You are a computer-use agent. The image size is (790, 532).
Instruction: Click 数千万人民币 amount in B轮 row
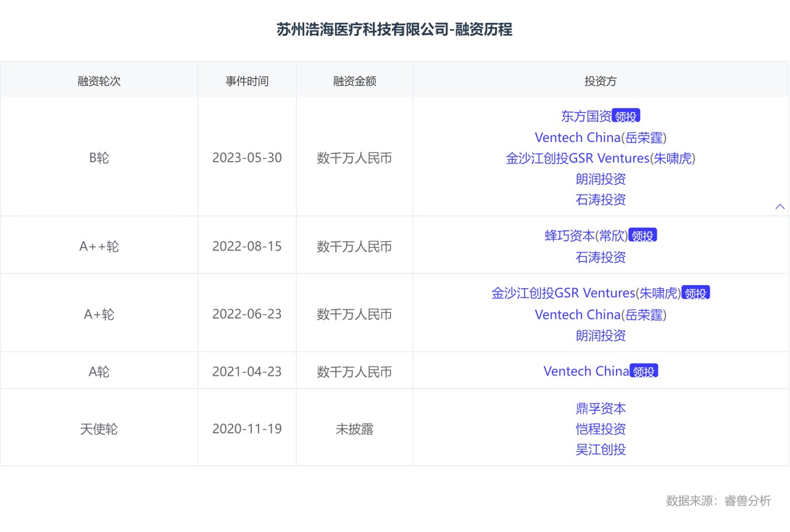tap(355, 158)
